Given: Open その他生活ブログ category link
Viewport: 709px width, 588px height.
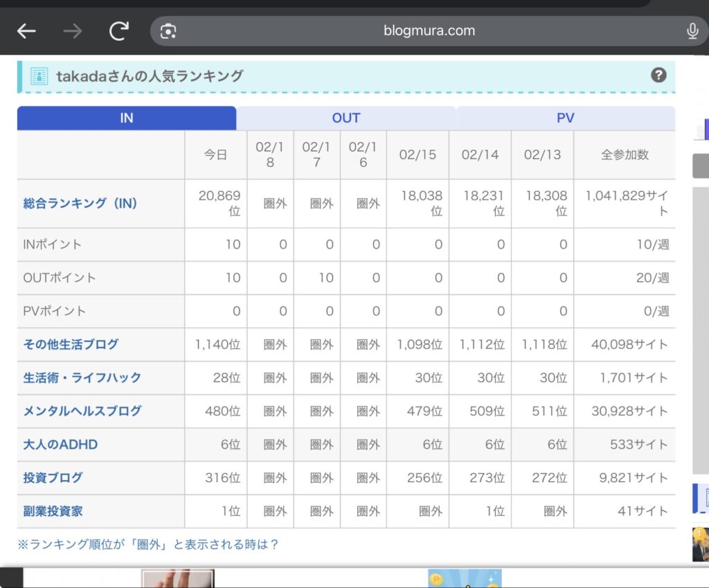Looking at the screenshot, I should pyautogui.click(x=71, y=344).
